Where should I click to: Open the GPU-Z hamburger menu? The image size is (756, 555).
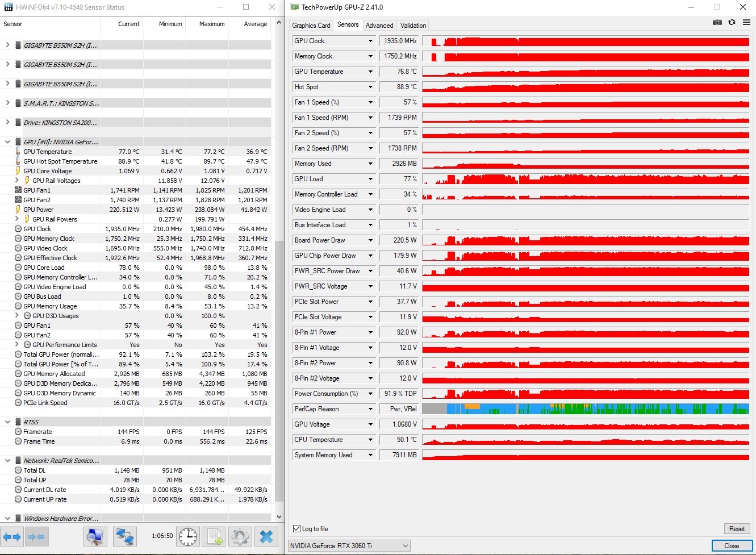[746, 22]
